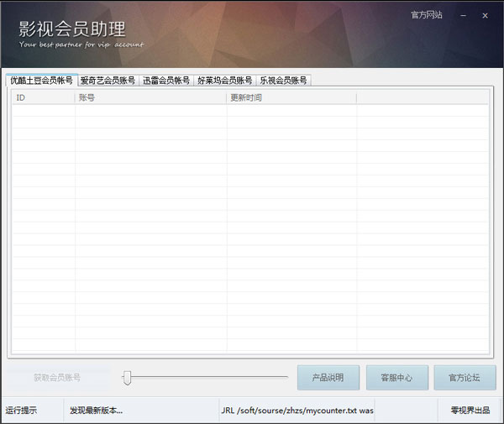
Task: Click the 零视界出品 status bar label
Action: coord(470,411)
